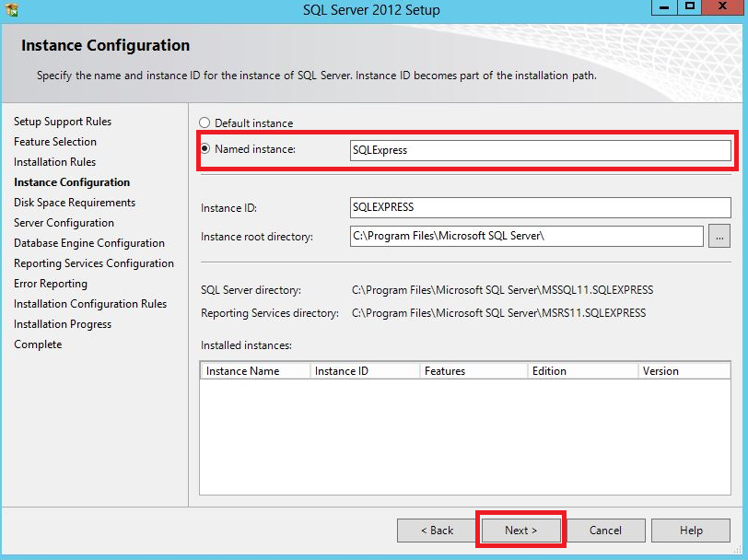Sort installed instances by Instance Name column

click(x=255, y=370)
